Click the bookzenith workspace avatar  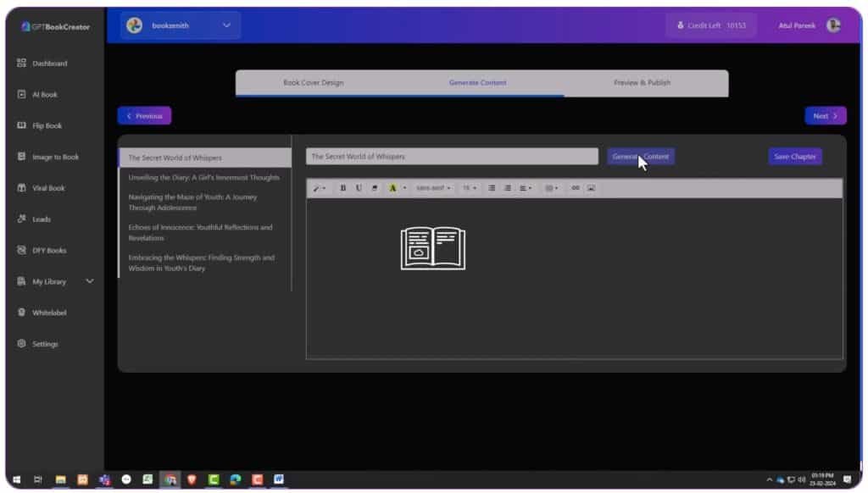pos(135,25)
